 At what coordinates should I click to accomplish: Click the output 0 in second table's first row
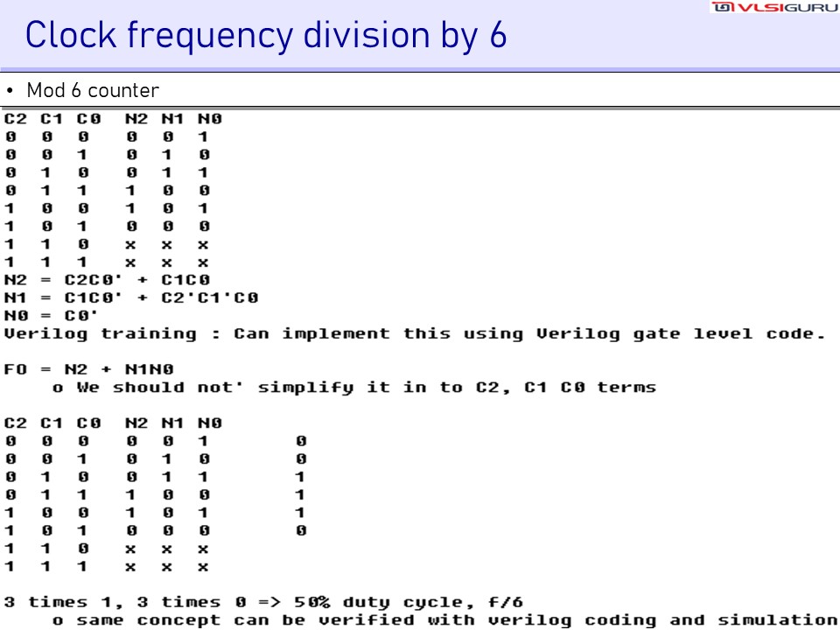coord(300,442)
